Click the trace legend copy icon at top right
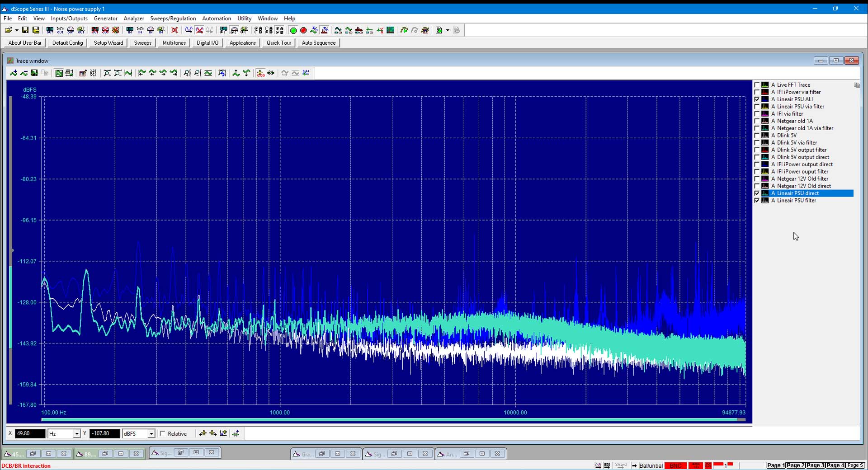This screenshot has height=470, width=868. pos(856,85)
